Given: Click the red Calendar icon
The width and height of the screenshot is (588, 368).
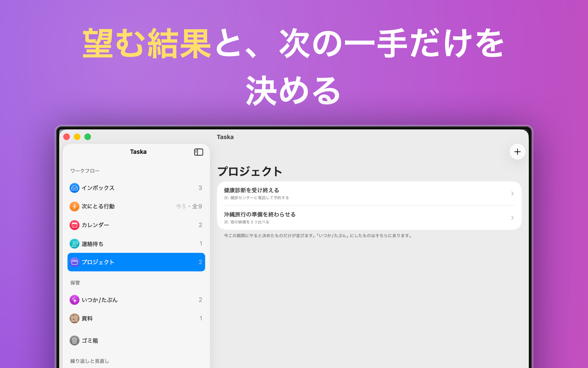Looking at the screenshot, I should [x=74, y=225].
